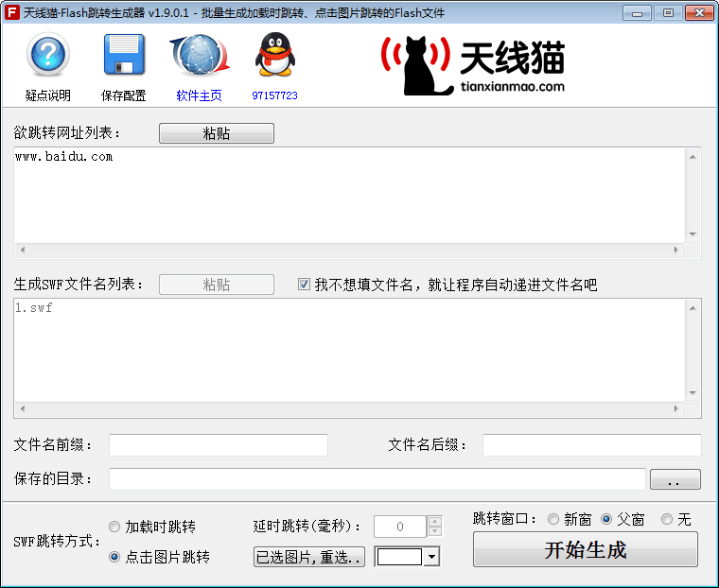Increase delay with the spinner up arrow
This screenshot has width=719, height=588.
pos(434,522)
